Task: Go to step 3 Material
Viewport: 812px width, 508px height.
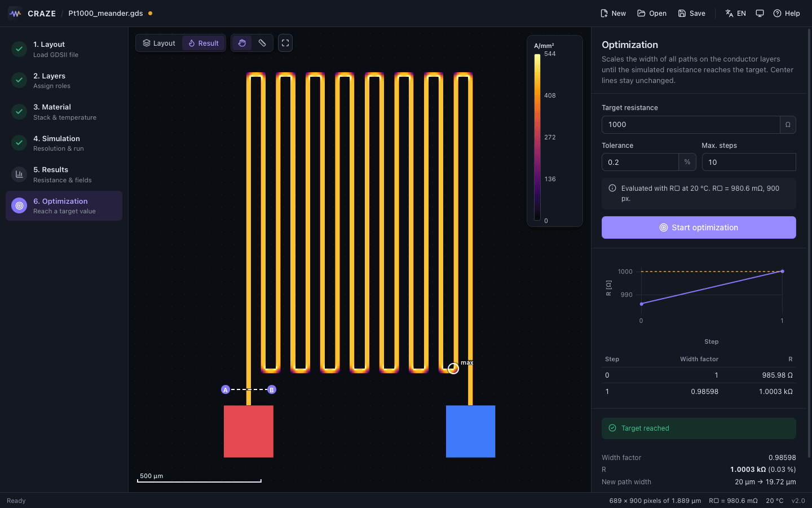Action: 64,112
